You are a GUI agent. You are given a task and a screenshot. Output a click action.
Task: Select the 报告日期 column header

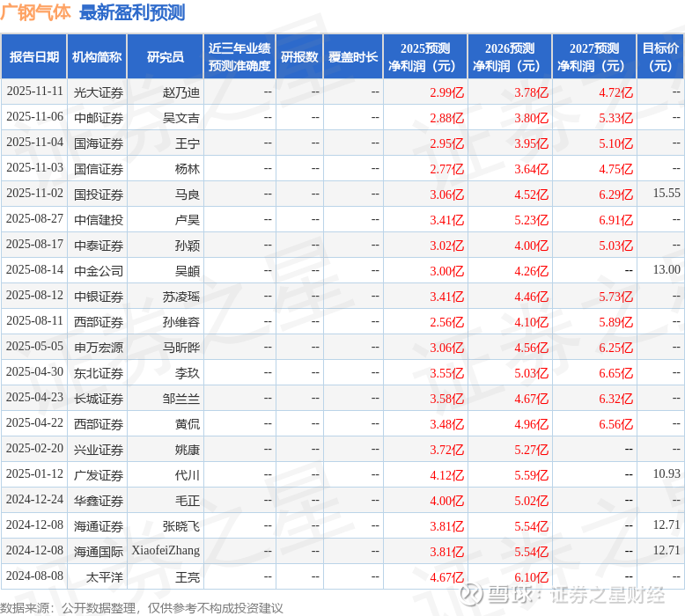tap(34, 56)
